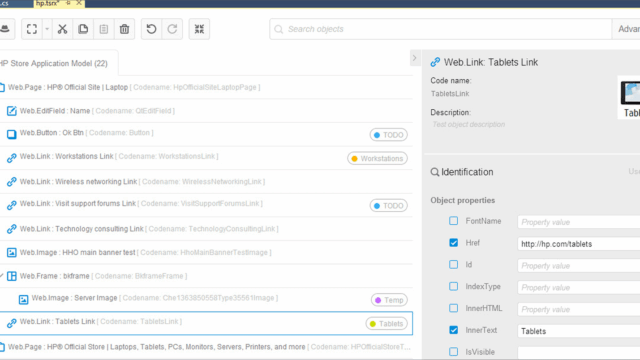The width and height of the screenshot is (640, 360).
Task: Click the spy hat icon in toolbar
Action: click(6, 29)
